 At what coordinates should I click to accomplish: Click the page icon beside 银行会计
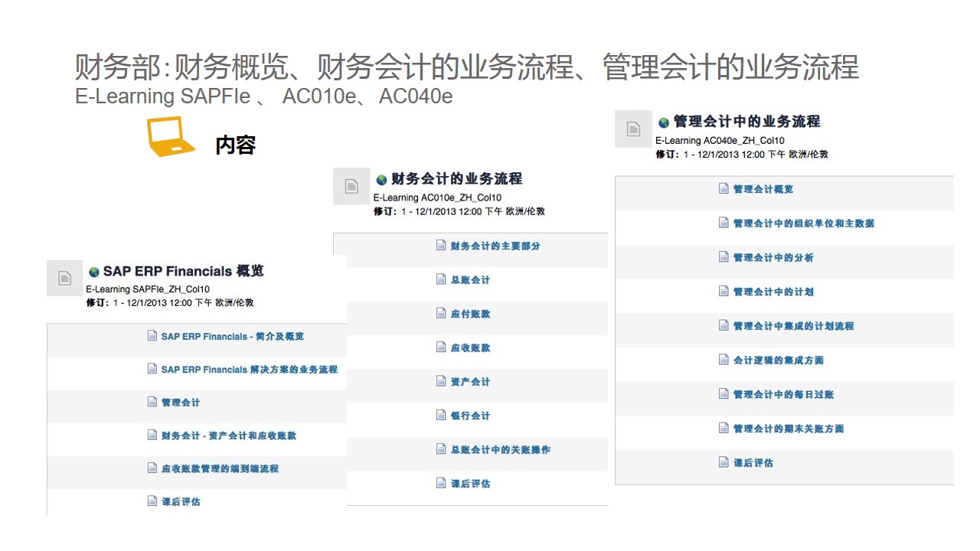(x=441, y=415)
